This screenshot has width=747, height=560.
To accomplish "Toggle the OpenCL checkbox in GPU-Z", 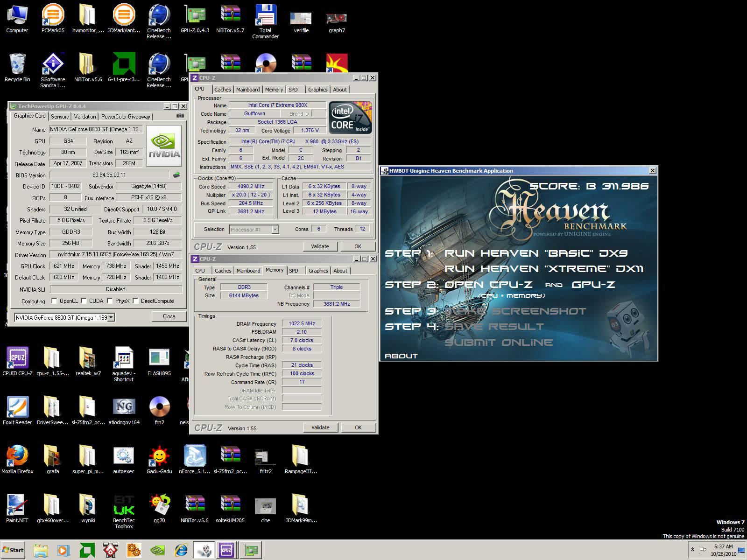I will (54, 301).
